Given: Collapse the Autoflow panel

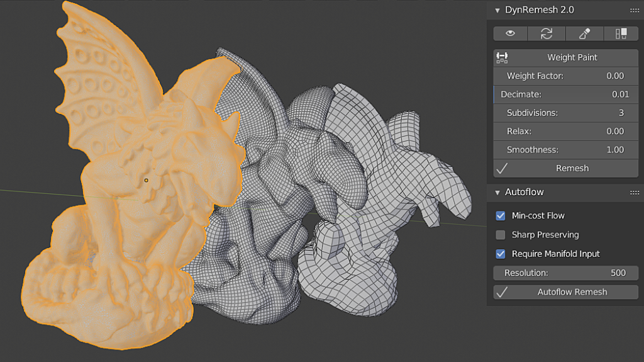Looking at the screenshot, I should (x=497, y=192).
